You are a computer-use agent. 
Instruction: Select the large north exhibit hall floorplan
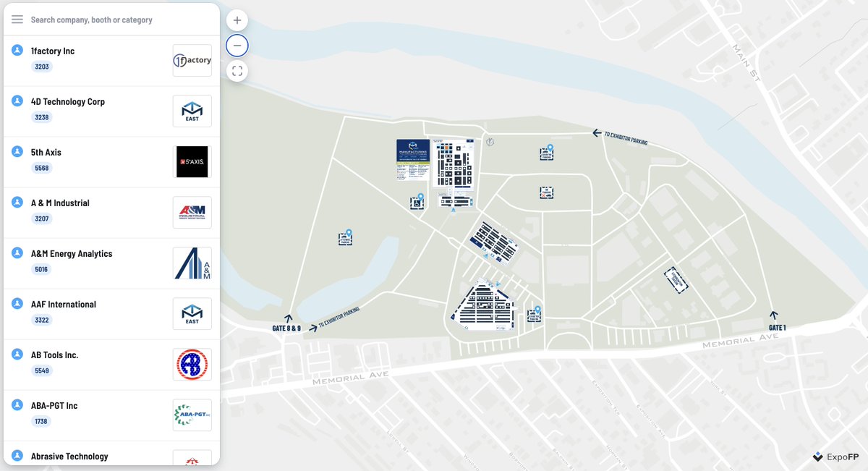pyautogui.click(x=454, y=164)
